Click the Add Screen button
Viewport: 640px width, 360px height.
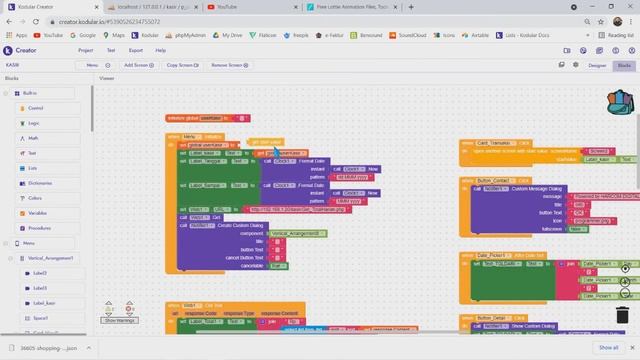[x=139, y=65]
